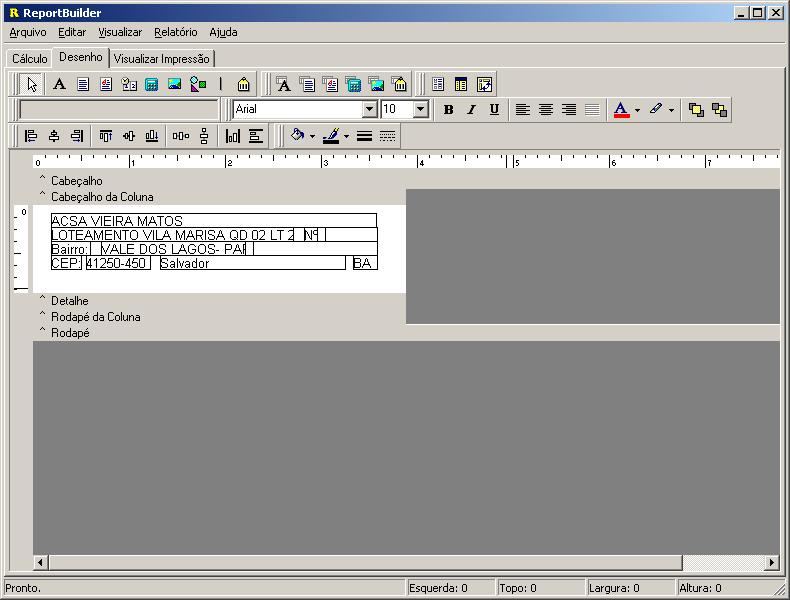Select the DBRichText data component tool
790x600 pixels.
point(330,84)
